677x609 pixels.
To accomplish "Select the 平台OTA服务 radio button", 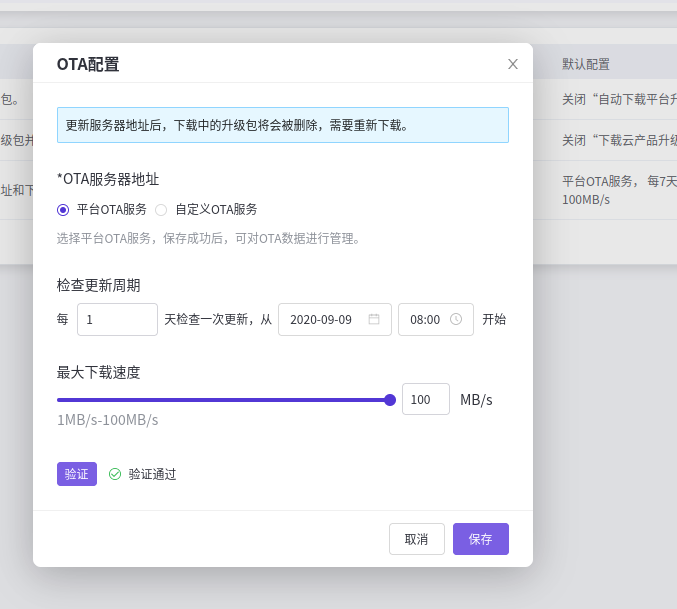I will [x=63, y=209].
